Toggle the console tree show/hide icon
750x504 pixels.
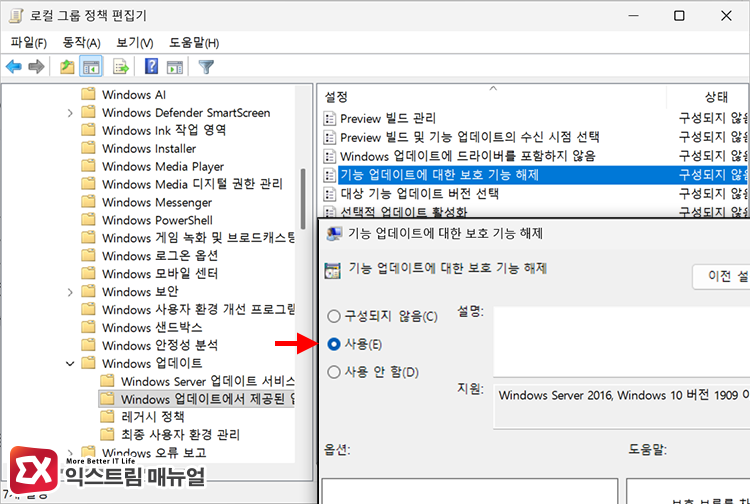[91, 67]
